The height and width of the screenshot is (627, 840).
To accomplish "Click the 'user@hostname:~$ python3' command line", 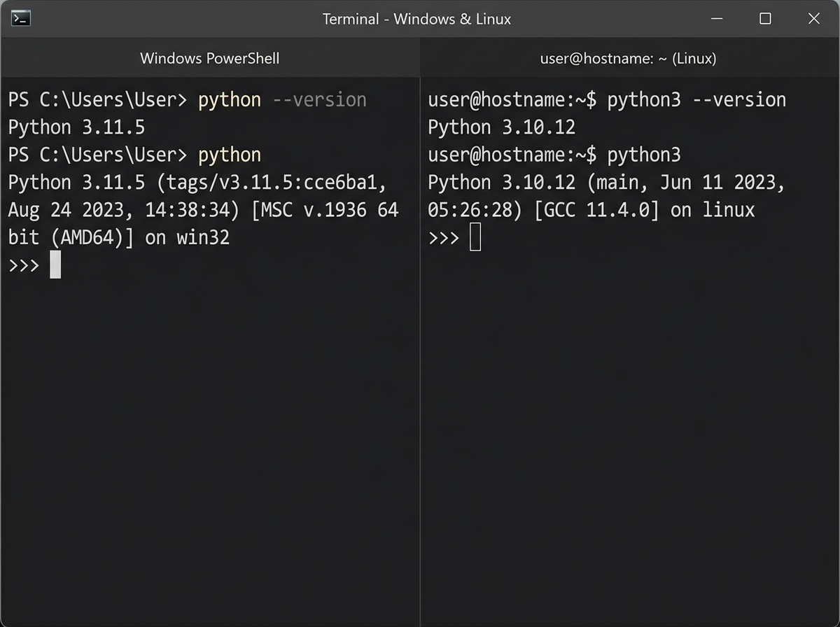I will pyautogui.click(x=554, y=155).
